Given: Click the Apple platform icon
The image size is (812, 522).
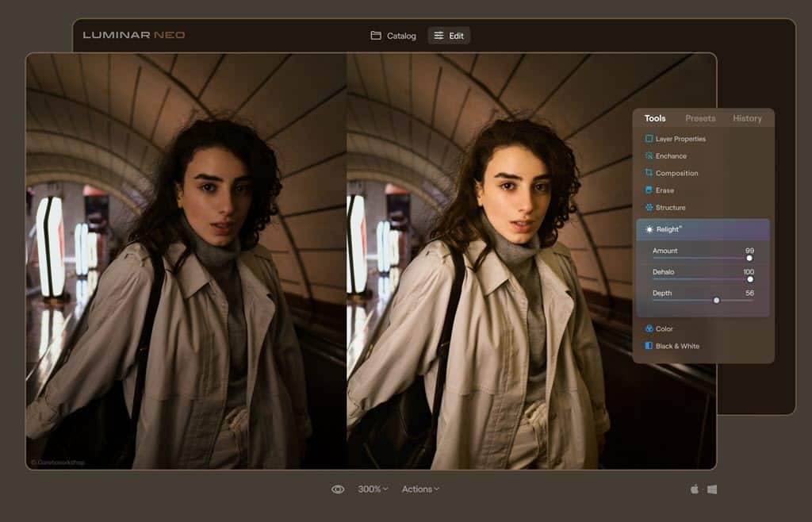Looking at the screenshot, I should pyautogui.click(x=695, y=489).
